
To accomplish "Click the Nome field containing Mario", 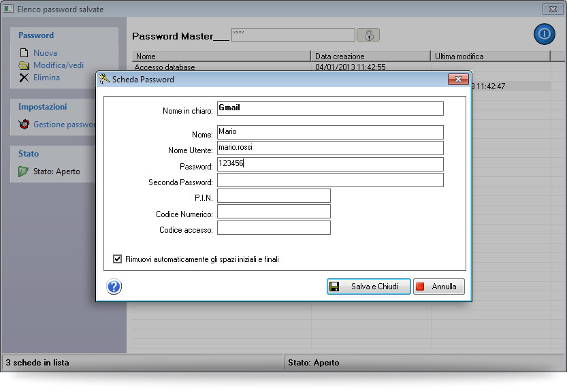I will [330, 132].
